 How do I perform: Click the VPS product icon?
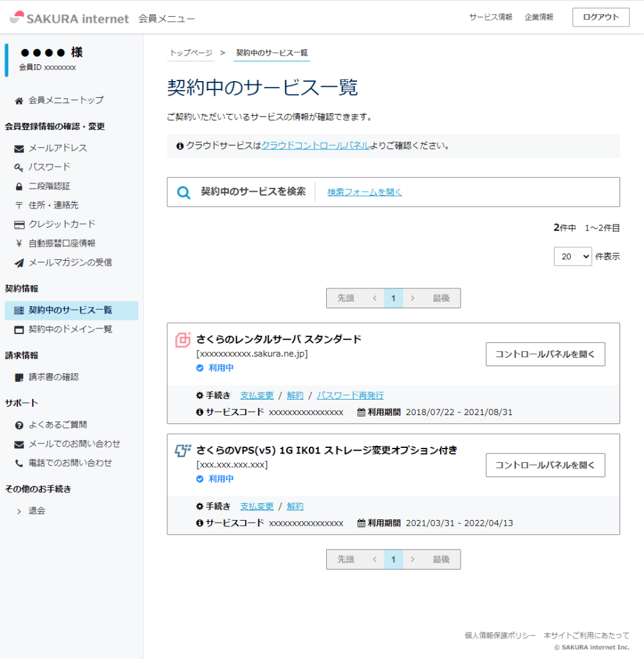183,450
